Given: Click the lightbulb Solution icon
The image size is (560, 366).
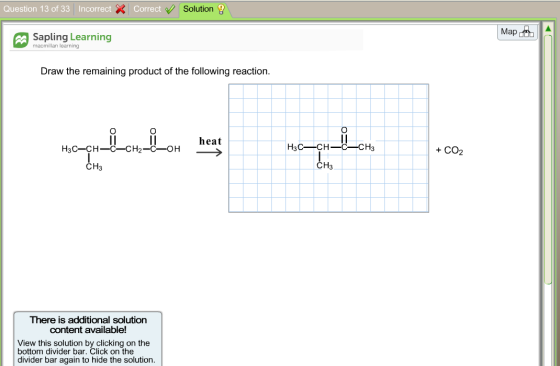Looking at the screenshot, I should (221, 9).
